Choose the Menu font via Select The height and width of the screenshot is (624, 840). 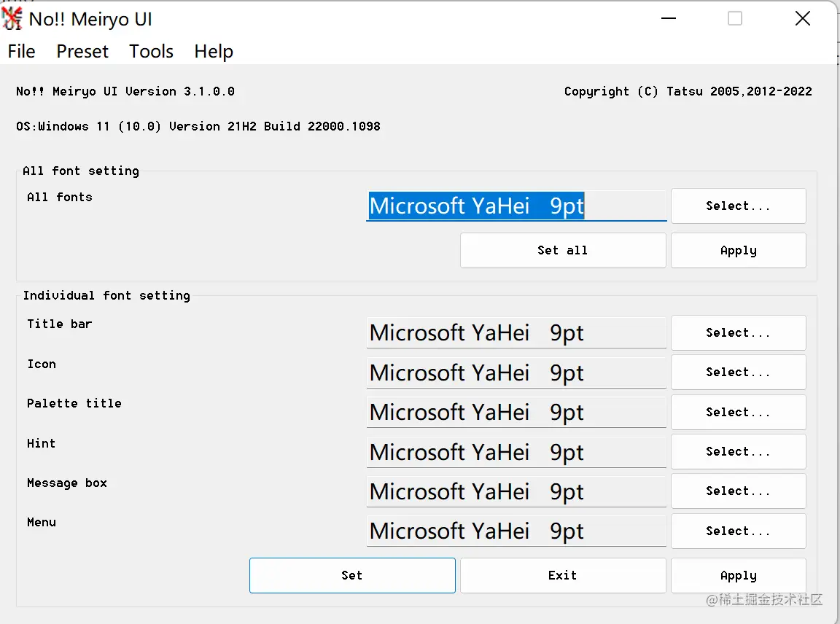pyautogui.click(x=738, y=531)
